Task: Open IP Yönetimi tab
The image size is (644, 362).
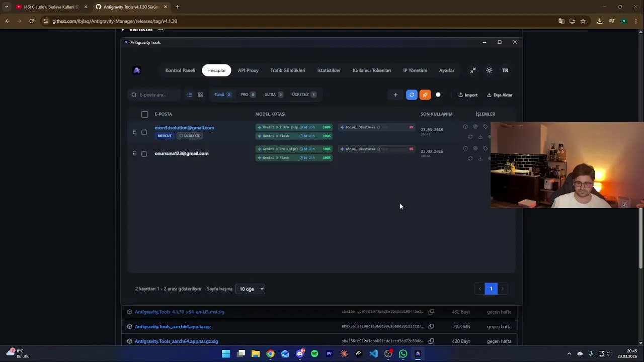Action: tap(415, 70)
